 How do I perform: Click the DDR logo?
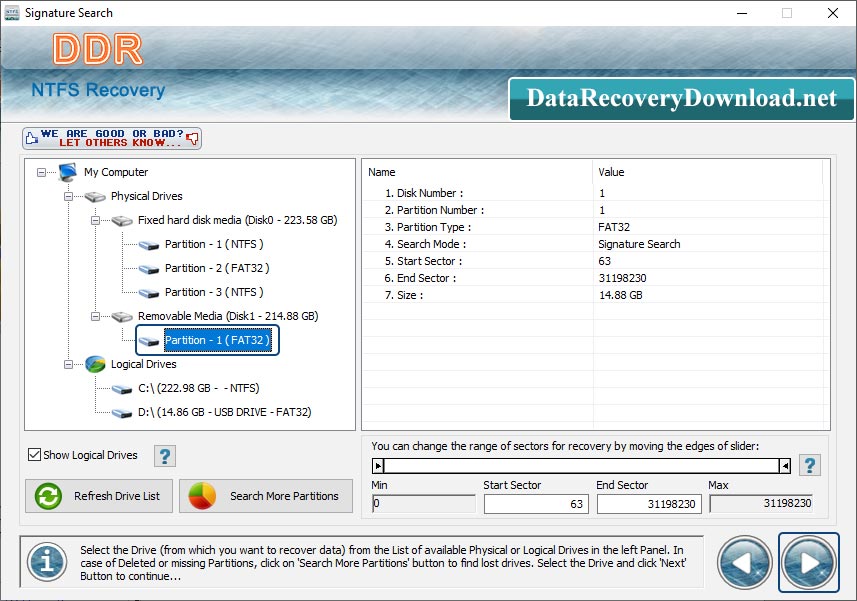click(98, 49)
